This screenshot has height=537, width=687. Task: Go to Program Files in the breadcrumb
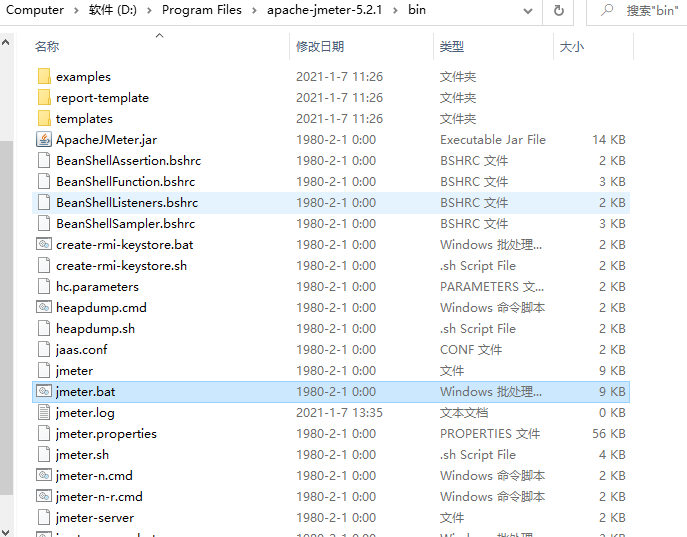pos(202,10)
